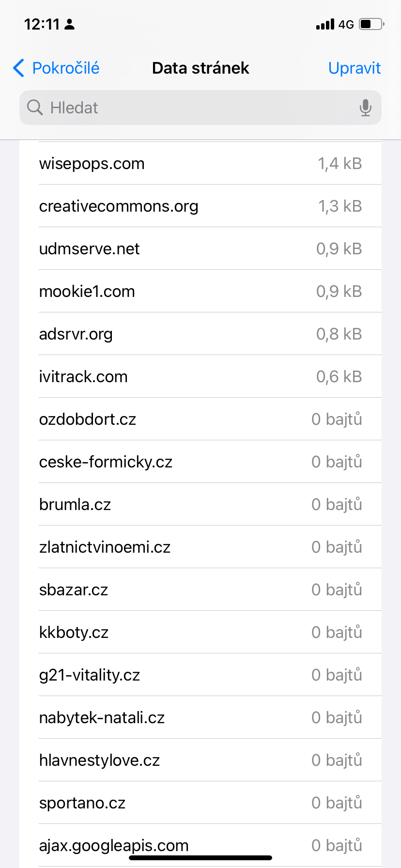Select the sbazar.cz entry

click(200, 590)
